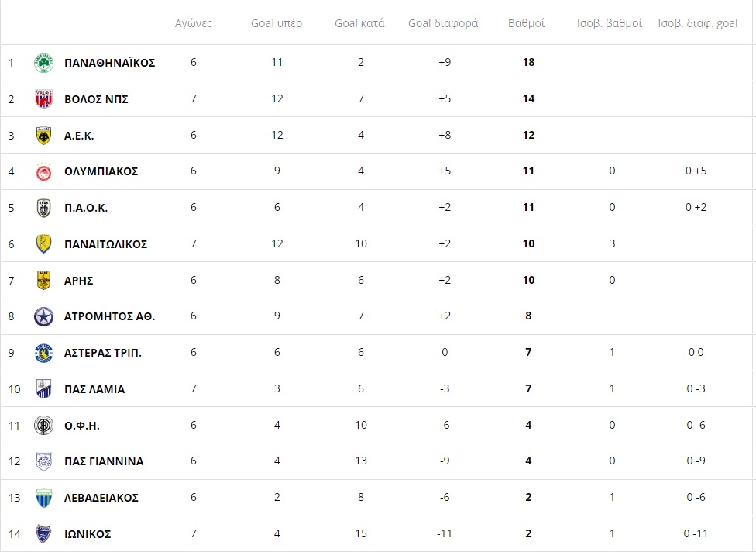Open the ΠΑΝΑΘΗΝΑΪΚΟΣ team name link

tap(109, 63)
